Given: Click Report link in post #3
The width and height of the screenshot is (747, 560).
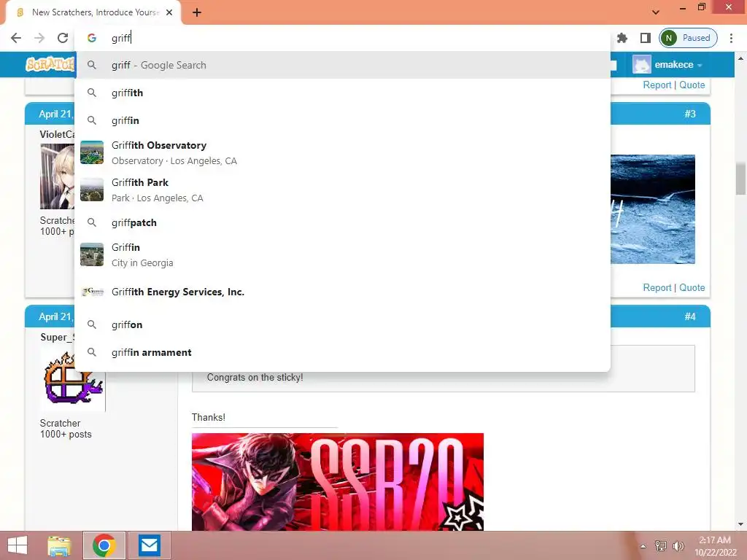Looking at the screenshot, I should click(657, 287).
